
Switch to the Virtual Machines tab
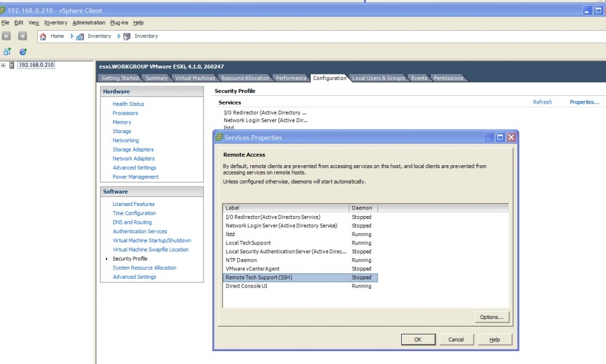(x=195, y=78)
